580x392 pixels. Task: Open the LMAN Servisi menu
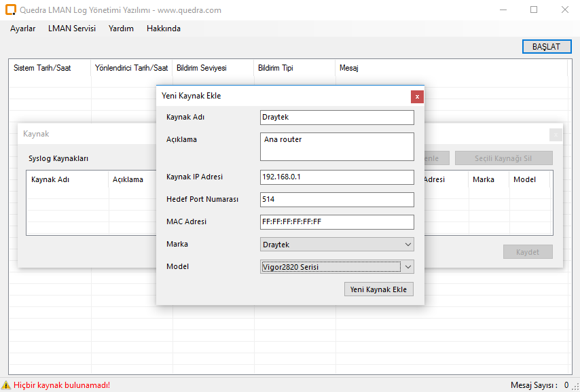(72, 29)
